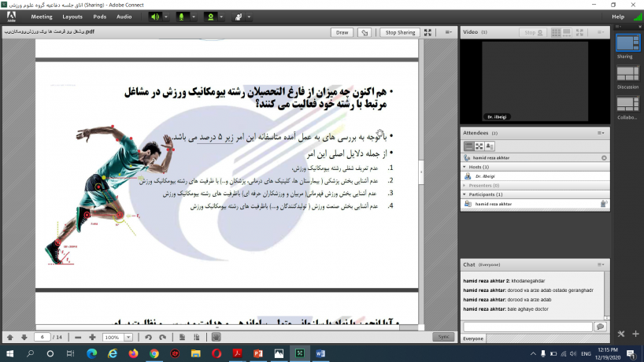Switch Video pod to grid view
The image size is (644, 362).
tap(556, 32)
